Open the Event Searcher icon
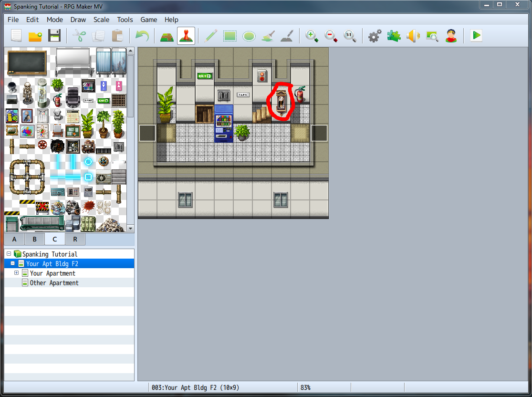 click(432, 36)
